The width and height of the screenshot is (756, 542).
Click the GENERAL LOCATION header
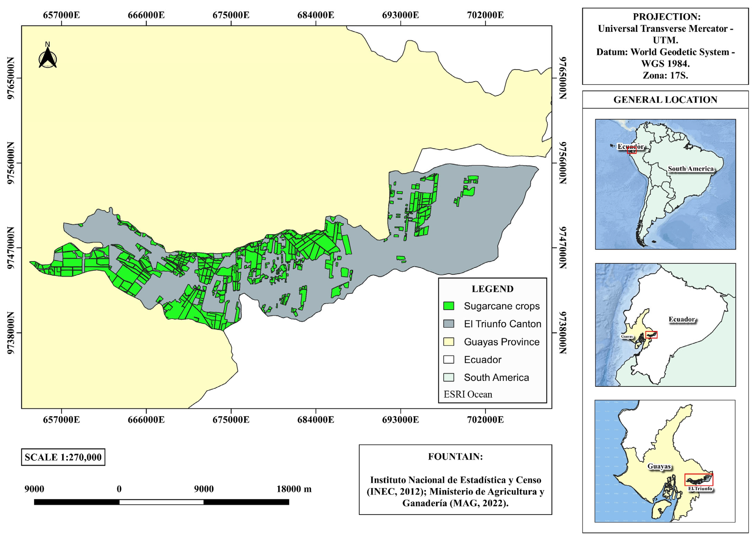click(665, 100)
